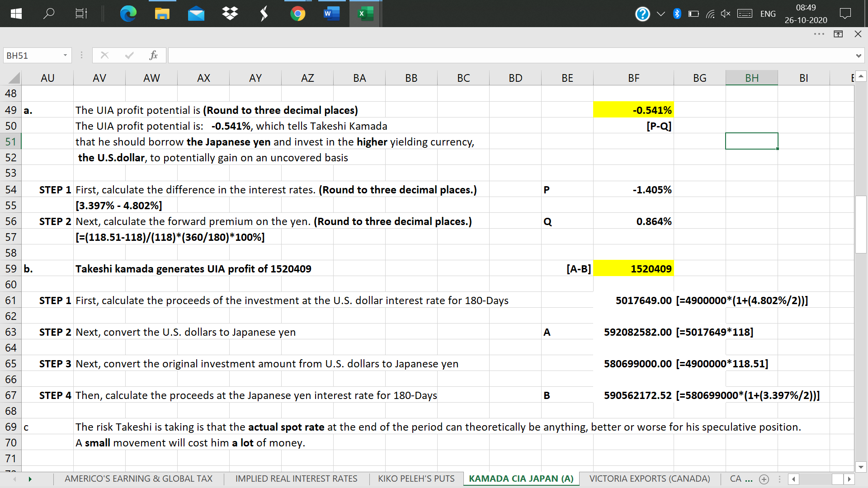868x488 pixels.
Task: Click the Insert Function fx icon
Action: pyautogui.click(x=153, y=56)
